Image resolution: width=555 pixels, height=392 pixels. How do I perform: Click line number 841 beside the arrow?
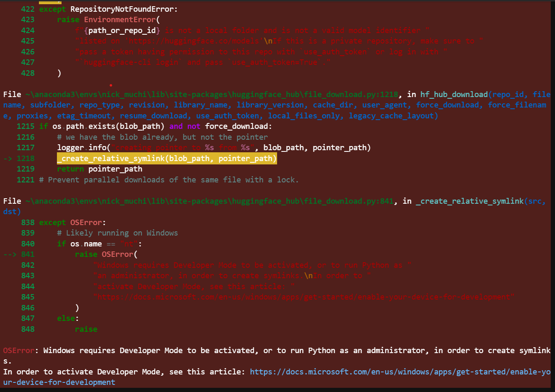coord(28,254)
